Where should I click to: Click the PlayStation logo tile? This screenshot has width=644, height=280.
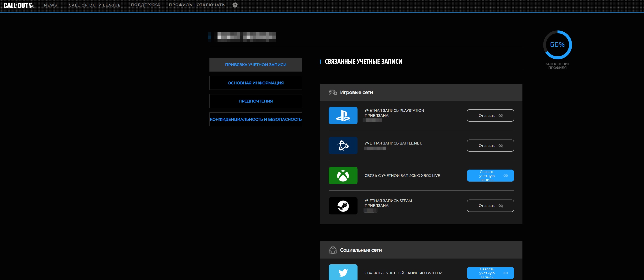pos(343,115)
